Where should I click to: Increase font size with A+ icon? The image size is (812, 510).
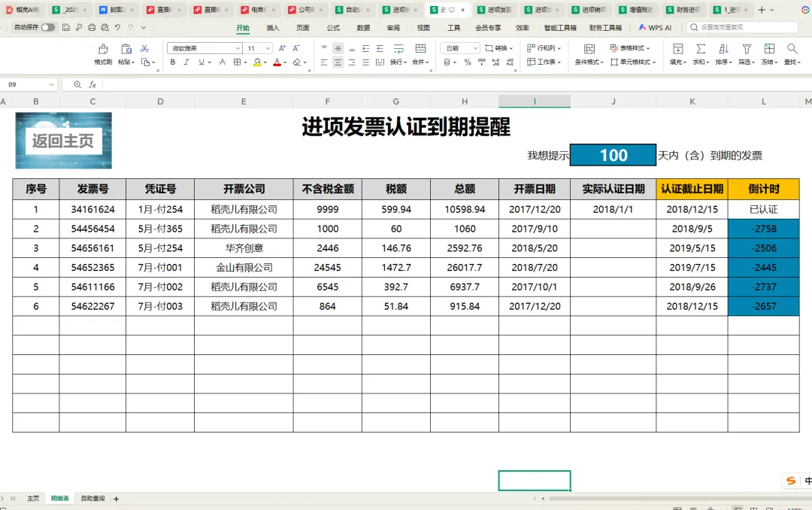tap(282, 48)
